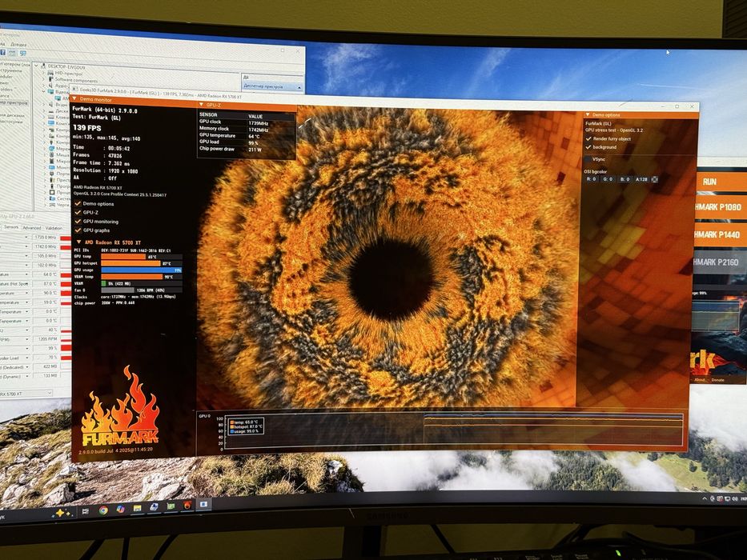Edit the B: 0 color field
This screenshot has height=560, width=747.
click(624, 179)
